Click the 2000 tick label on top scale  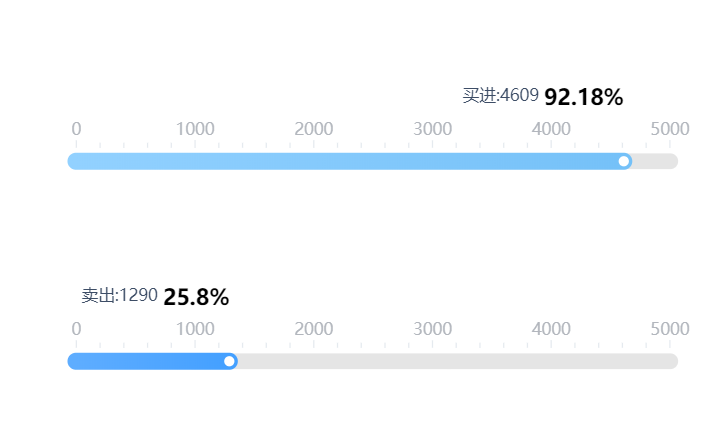coord(314,129)
